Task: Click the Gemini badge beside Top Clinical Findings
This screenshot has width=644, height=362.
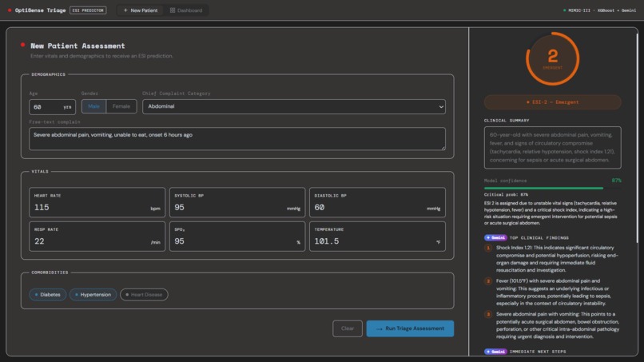Action: [495, 237]
